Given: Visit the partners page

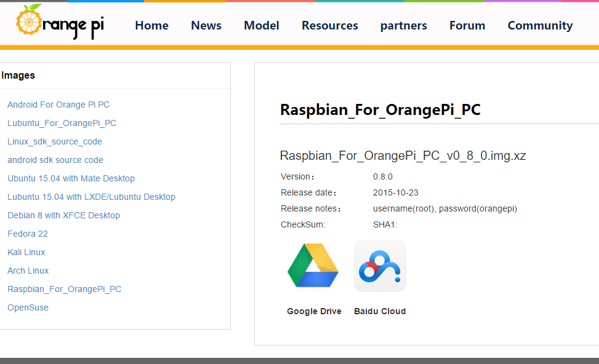Looking at the screenshot, I should point(403,25).
